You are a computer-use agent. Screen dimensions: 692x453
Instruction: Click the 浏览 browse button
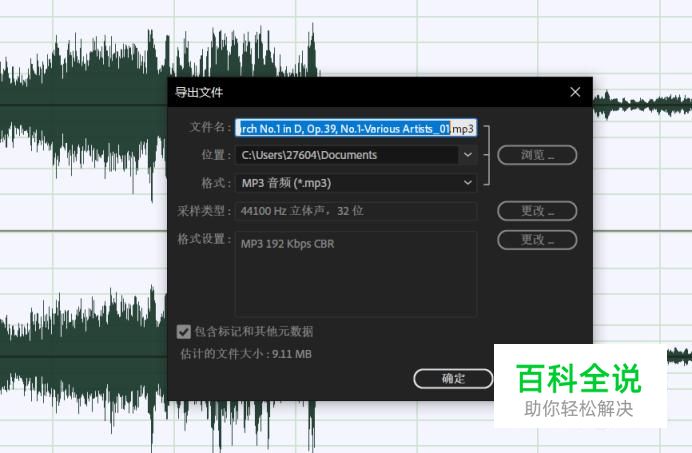point(537,155)
